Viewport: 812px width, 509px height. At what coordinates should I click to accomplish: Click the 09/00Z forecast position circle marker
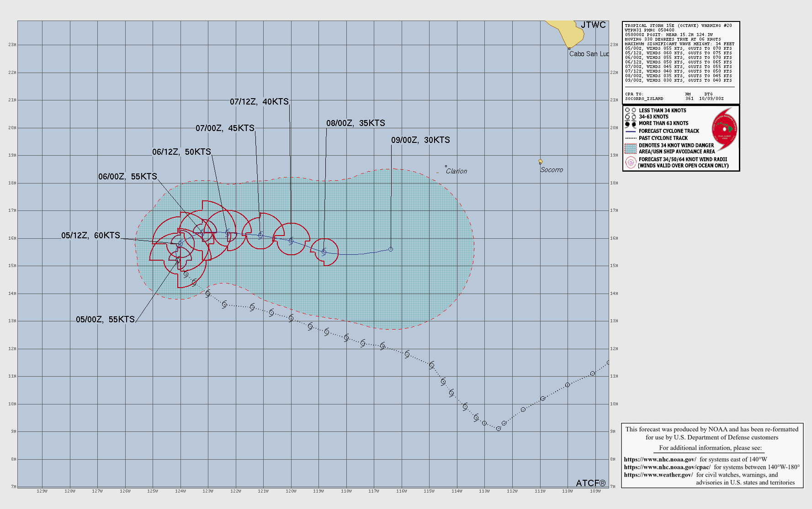tap(391, 249)
